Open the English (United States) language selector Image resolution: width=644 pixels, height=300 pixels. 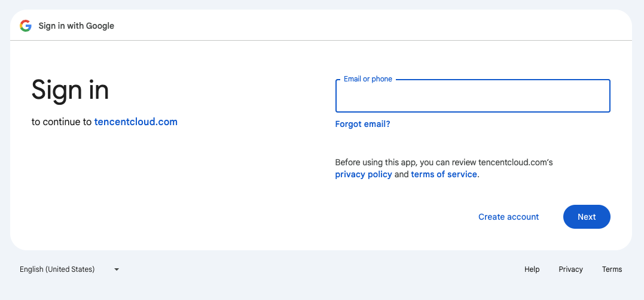[57, 269]
